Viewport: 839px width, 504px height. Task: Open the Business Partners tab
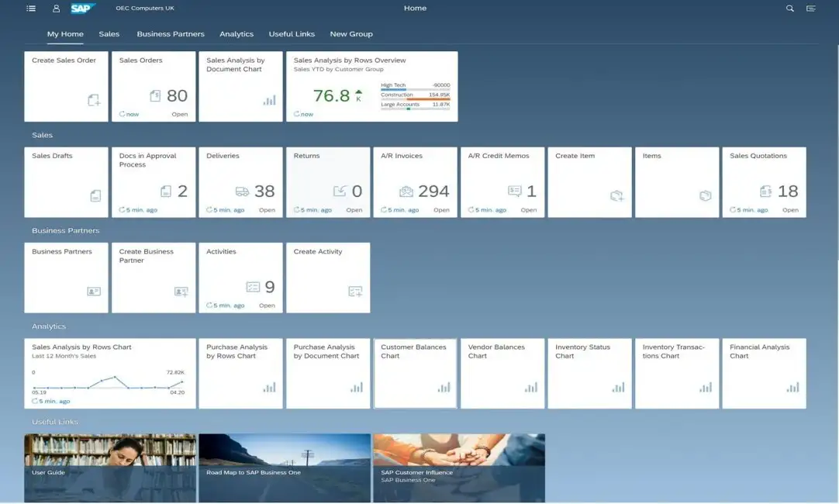171,34
